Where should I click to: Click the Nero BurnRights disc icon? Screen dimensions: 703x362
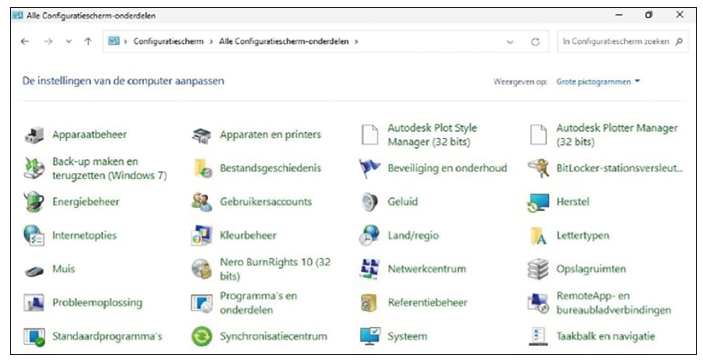[x=201, y=269]
